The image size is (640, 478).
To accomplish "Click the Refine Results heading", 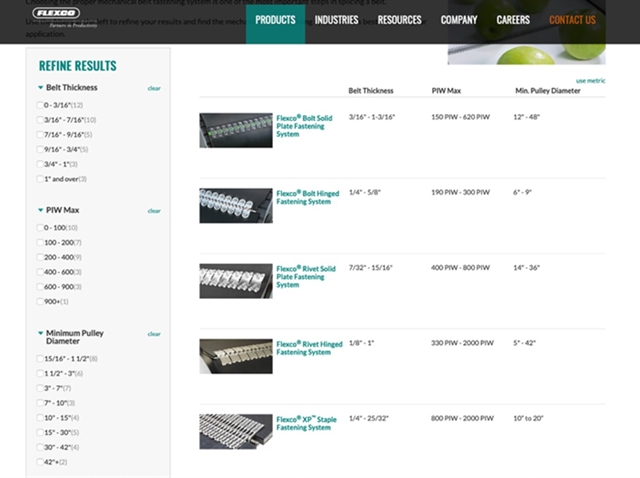I will (x=78, y=66).
